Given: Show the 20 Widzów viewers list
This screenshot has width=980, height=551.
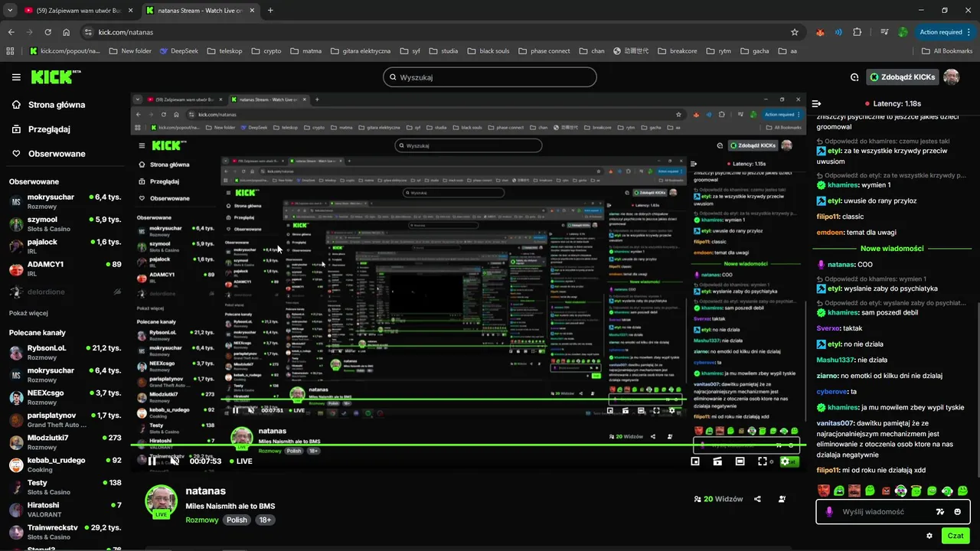Looking at the screenshot, I should point(718,499).
